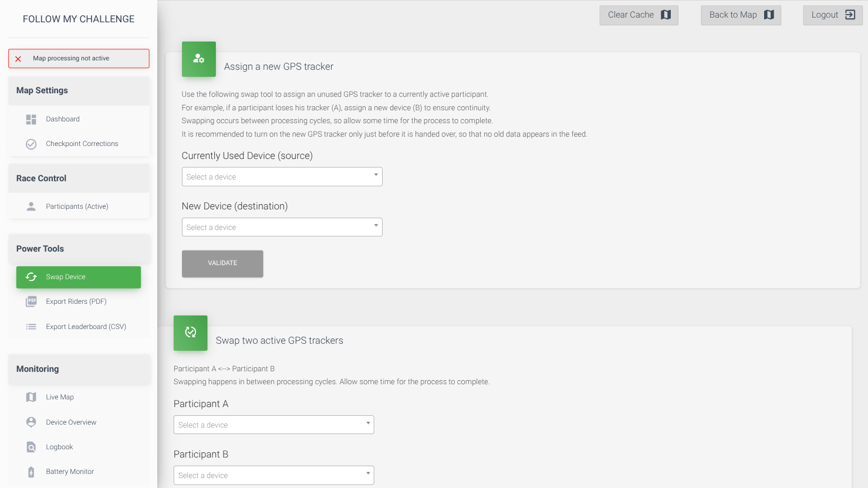Viewport: 868px width, 488px height.
Task: Dismiss the map processing red X icon
Action: point(18,59)
